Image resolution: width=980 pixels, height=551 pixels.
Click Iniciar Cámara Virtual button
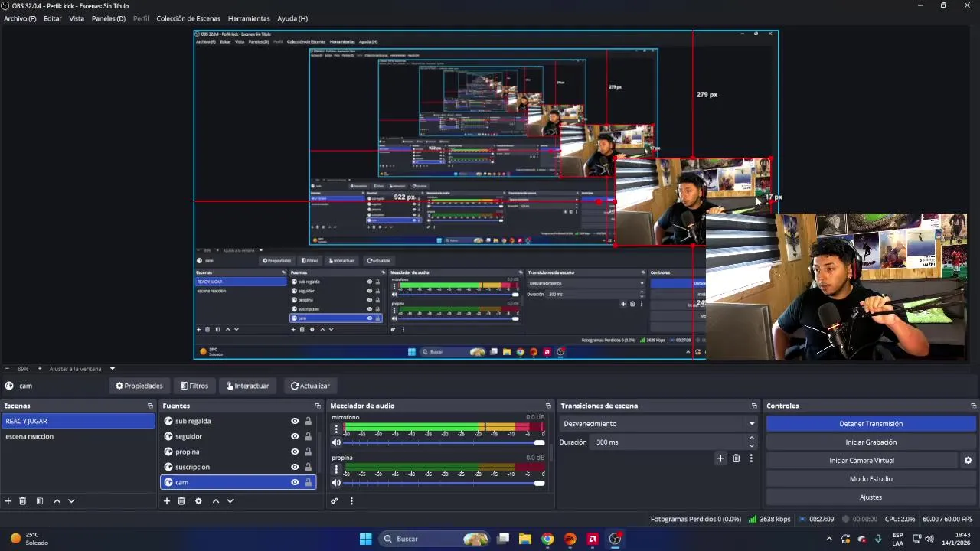tap(861, 461)
